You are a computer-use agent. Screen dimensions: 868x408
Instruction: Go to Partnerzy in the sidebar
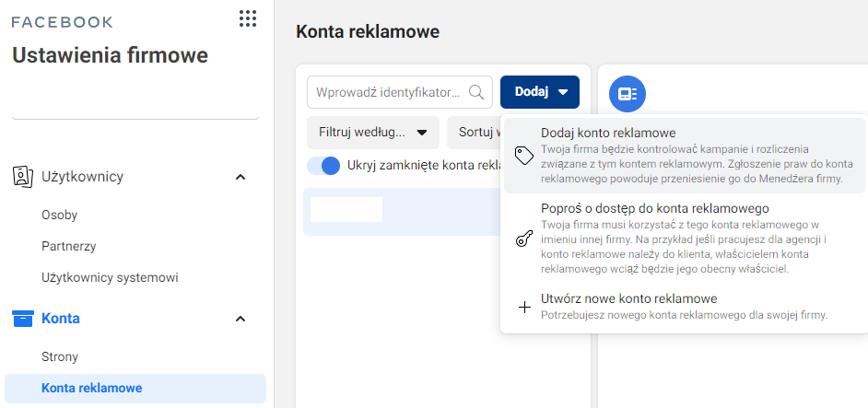(x=69, y=246)
